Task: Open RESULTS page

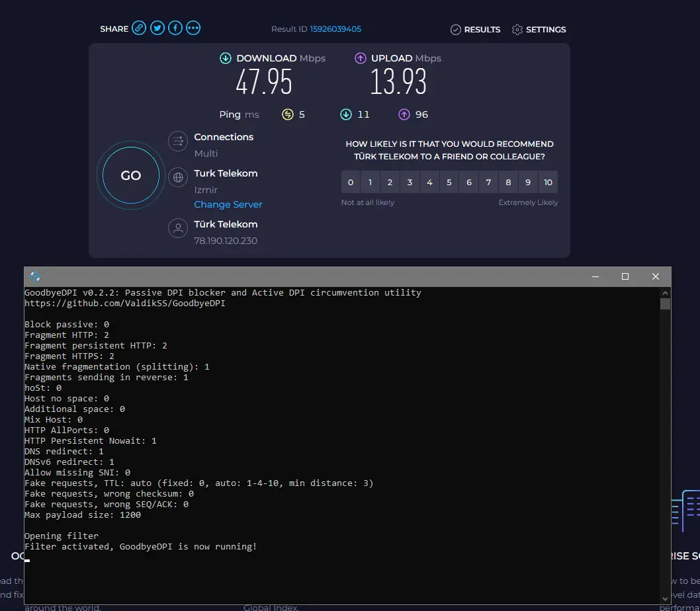Action: click(476, 30)
